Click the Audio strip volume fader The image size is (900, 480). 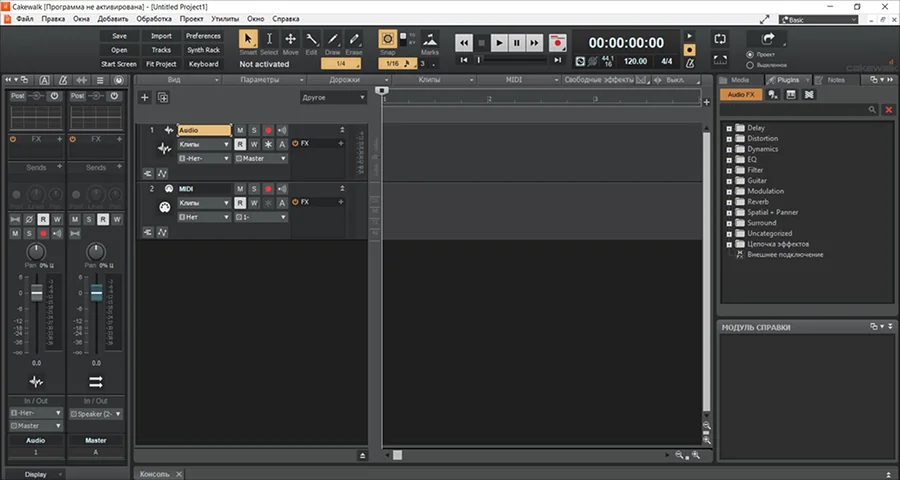pyautogui.click(x=37, y=293)
